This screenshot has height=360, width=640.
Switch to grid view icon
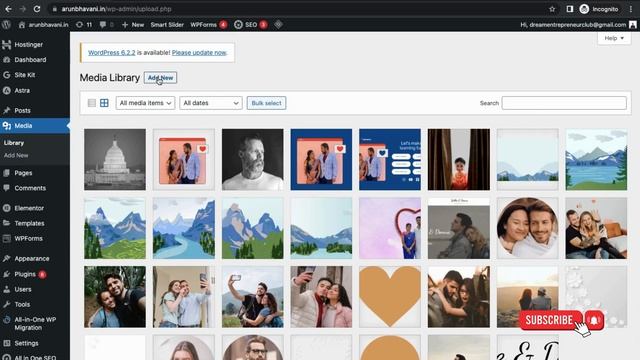[x=104, y=103]
